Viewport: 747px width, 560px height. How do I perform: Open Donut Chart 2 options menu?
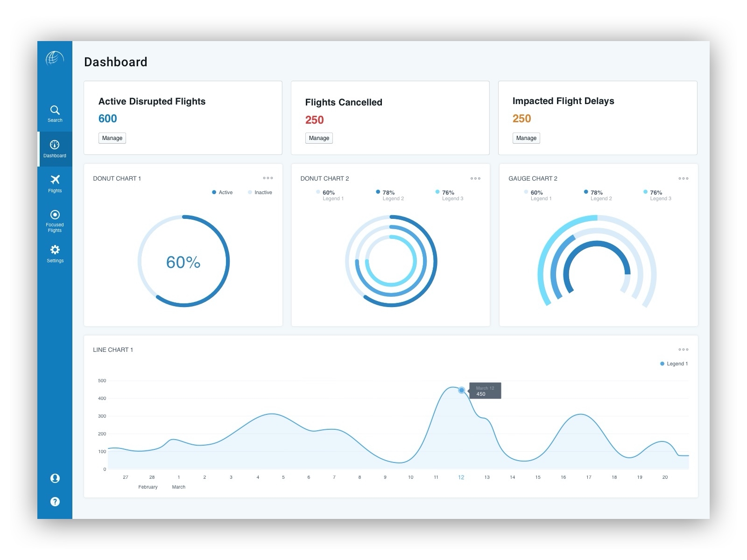pos(475,178)
